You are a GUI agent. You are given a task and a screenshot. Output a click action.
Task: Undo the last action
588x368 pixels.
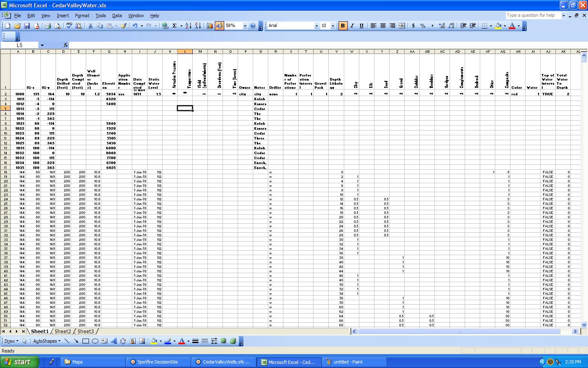pyautogui.click(x=135, y=26)
